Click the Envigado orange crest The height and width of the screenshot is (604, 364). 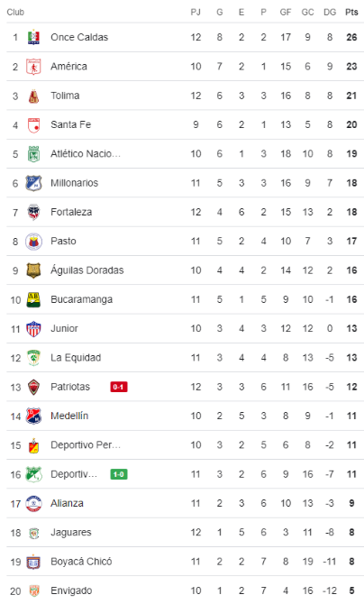click(34, 590)
